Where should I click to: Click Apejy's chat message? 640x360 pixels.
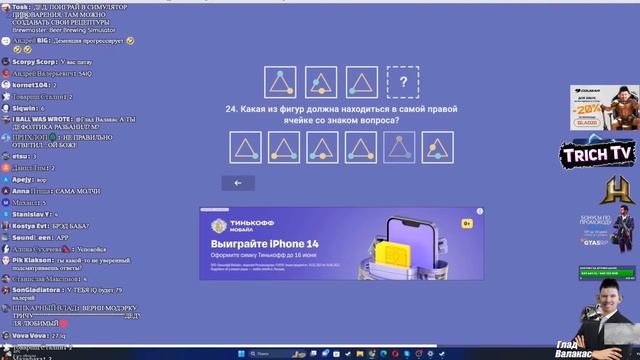(29, 180)
